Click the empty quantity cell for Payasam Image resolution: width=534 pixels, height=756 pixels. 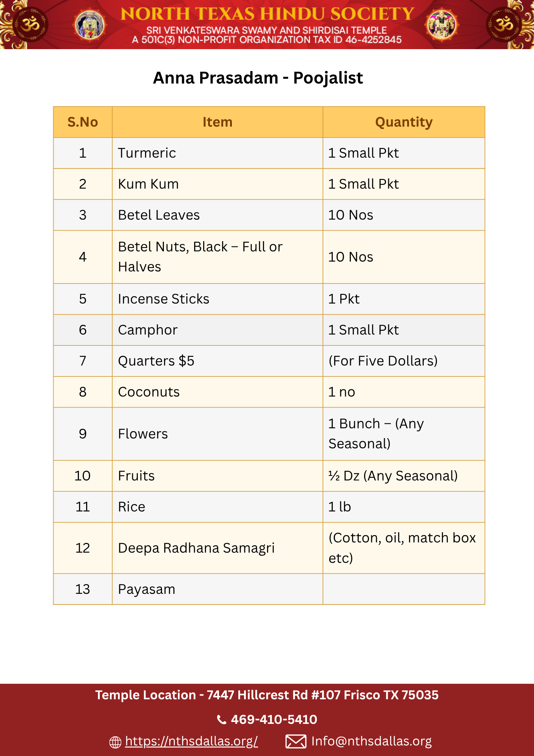[x=404, y=589]
